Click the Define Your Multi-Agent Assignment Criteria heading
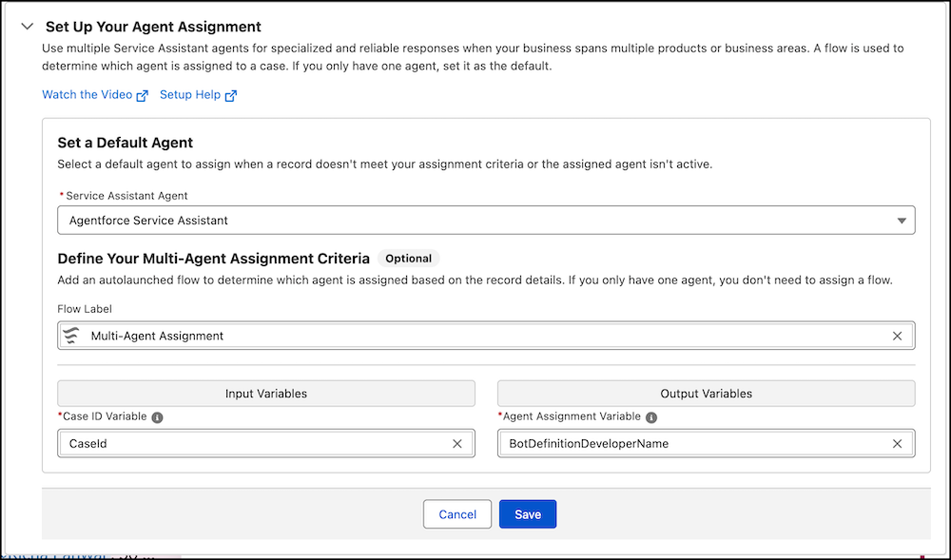951x560 pixels. (x=213, y=259)
